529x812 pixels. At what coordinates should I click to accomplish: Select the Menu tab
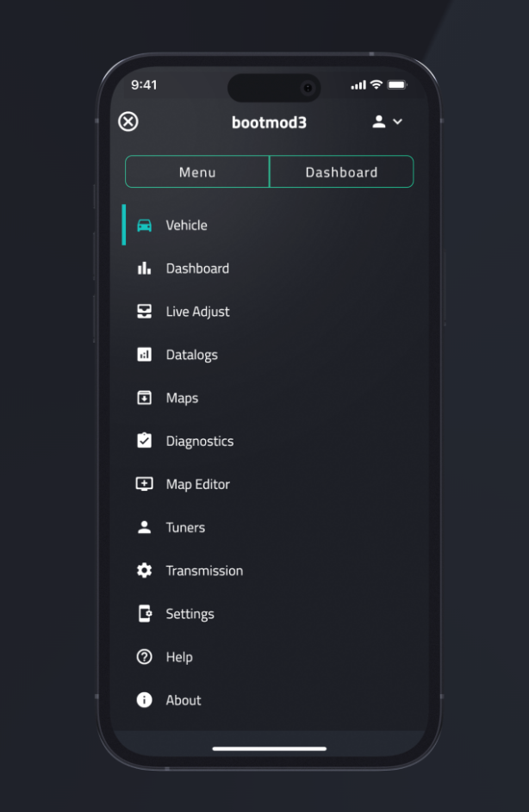(196, 171)
